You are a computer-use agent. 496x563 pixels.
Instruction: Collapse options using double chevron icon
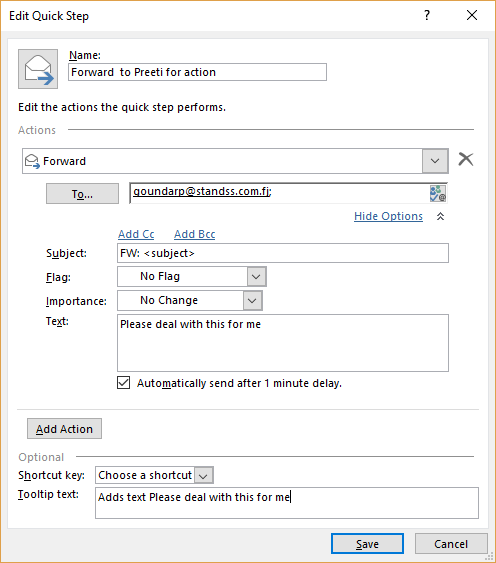[440, 216]
